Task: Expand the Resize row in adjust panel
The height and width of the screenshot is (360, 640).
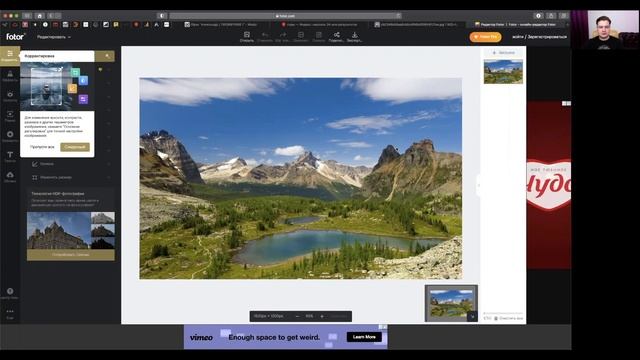Action: pos(71,178)
